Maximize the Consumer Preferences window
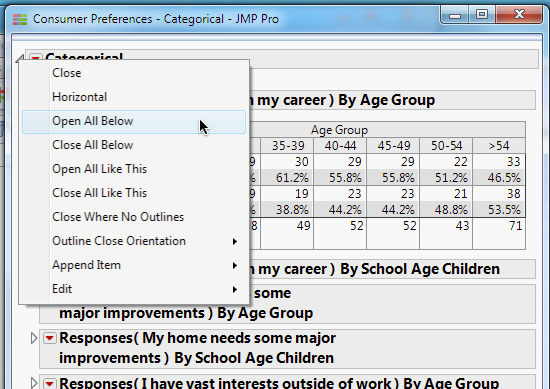This screenshot has width=550, height=389. pyautogui.click(x=482, y=15)
